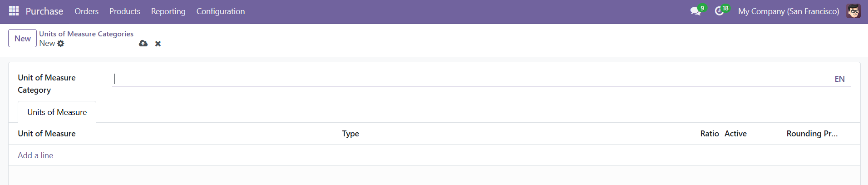This screenshot has width=868, height=185.
Task: Open the messages chat icon
Action: 695,11
